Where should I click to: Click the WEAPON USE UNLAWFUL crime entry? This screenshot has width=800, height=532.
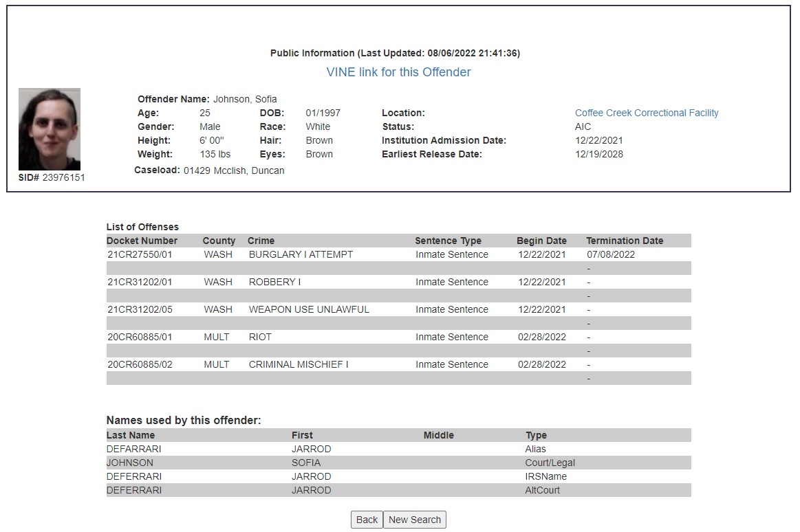coord(309,309)
